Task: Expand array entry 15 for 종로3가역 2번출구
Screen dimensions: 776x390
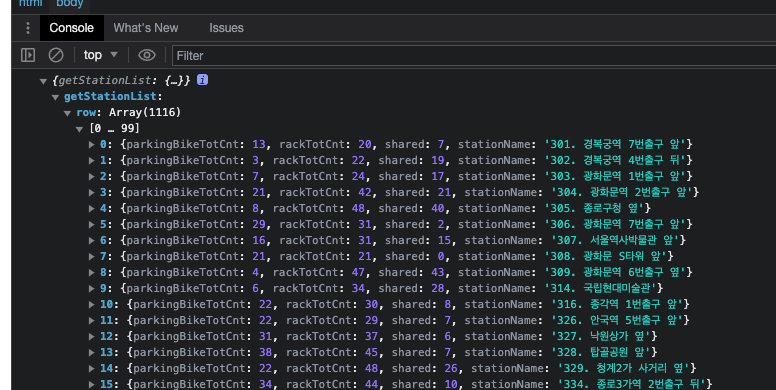Action: [x=92, y=384]
